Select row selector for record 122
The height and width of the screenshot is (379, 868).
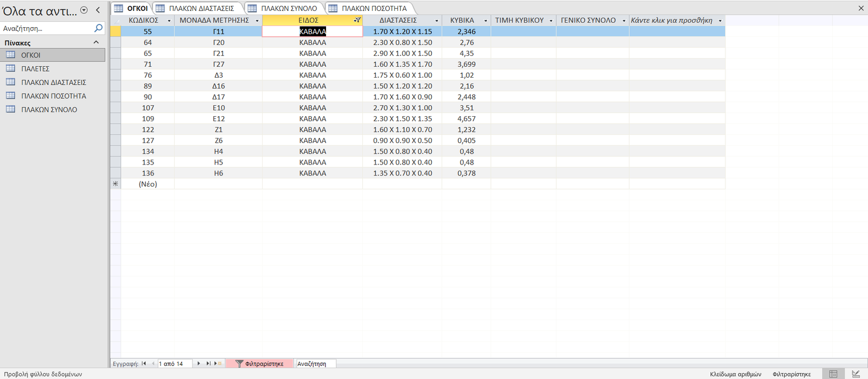click(116, 129)
